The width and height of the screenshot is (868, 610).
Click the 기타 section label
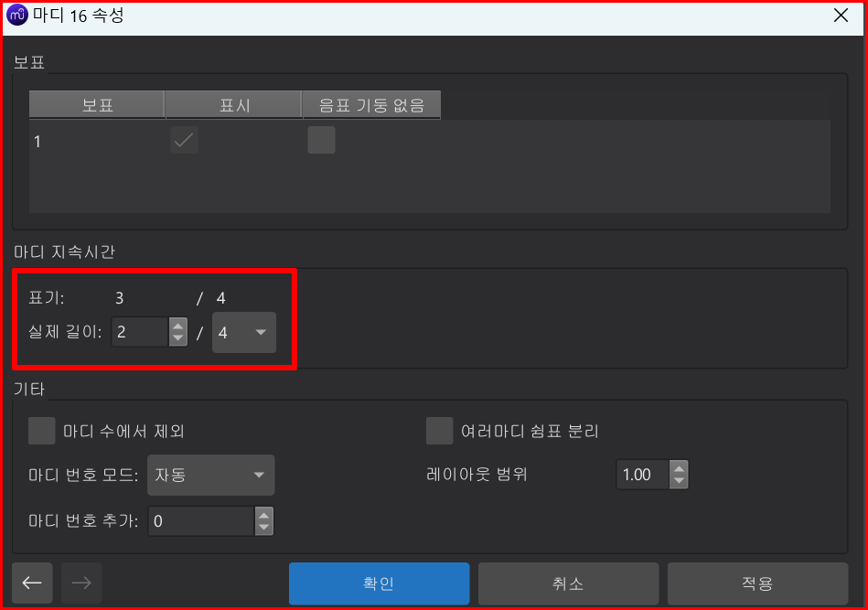(29, 390)
